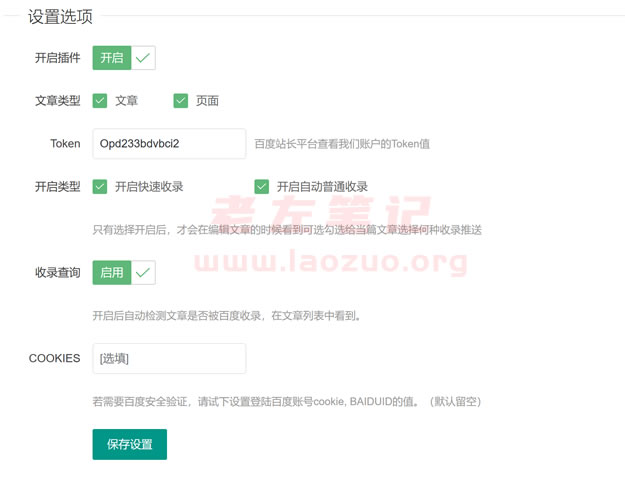Uncheck the 文章 checkbox

[x=100, y=100]
